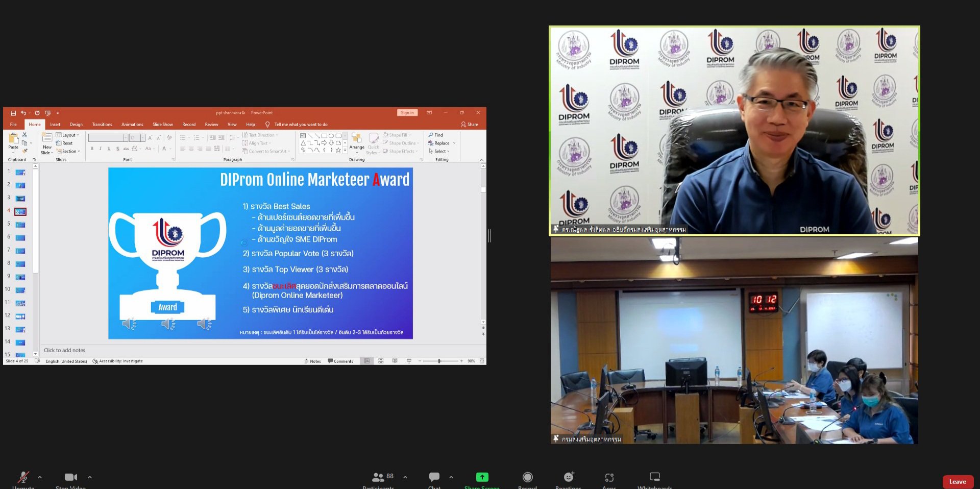Expand audio options arrow beside Unmute
This screenshot has height=489, width=980.
pyautogui.click(x=40, y=477)
